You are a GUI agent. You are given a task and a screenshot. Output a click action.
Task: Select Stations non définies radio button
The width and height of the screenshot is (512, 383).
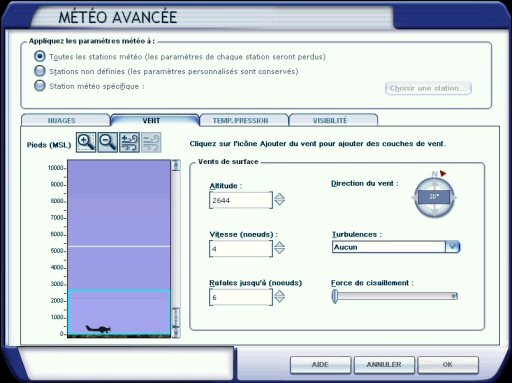coord(40,71)
